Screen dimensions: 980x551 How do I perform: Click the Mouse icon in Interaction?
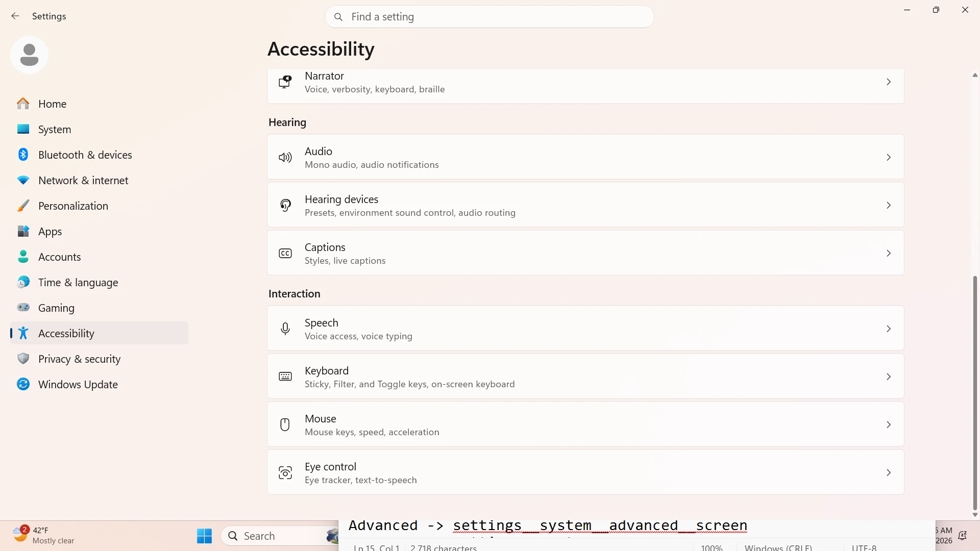point(285,424)
